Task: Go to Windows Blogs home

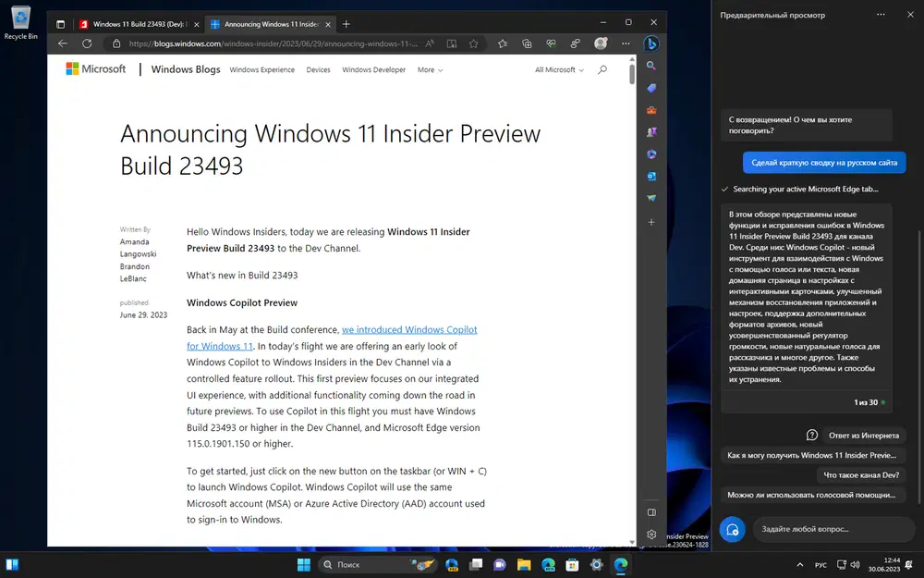Action: click(x=186, y=69)
